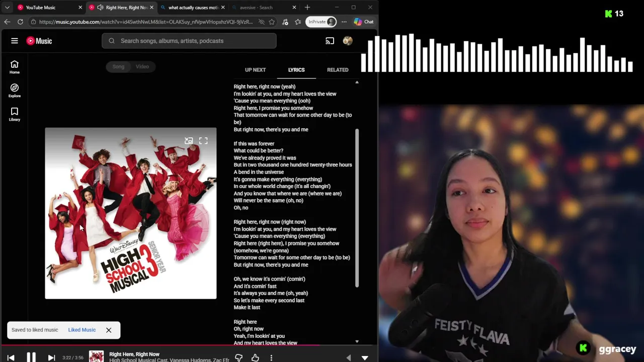Click the Right Here, Right Now song title
This screenshot has height=362, width=644.
coord(134,354)
